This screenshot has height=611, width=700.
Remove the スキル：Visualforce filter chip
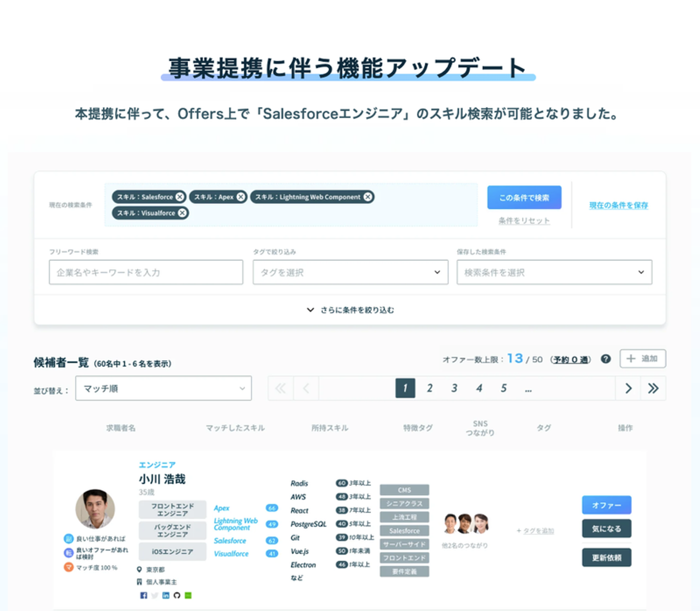182,213
